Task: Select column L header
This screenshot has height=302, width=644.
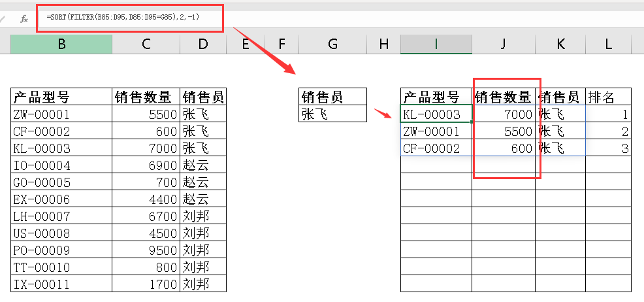Action: pyautogui.click(x=609, y=44)
